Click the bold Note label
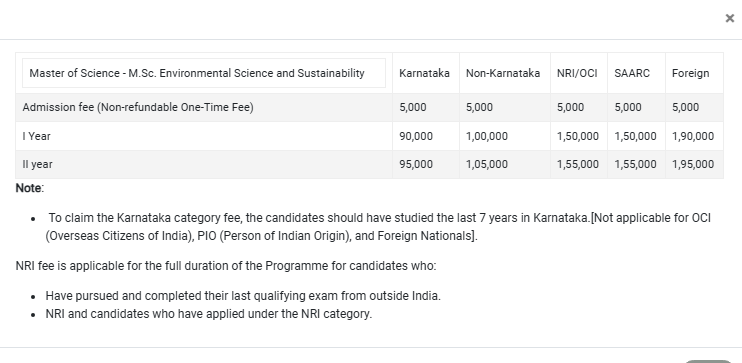Image resolution: width=742 pixels, height=363 pixels. 28,188
